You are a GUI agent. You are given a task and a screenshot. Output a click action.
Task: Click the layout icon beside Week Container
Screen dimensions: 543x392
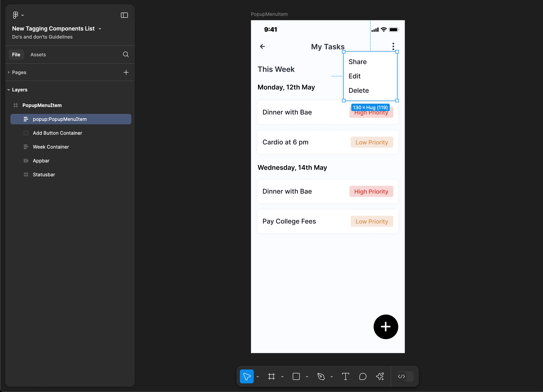coord(26,147)
